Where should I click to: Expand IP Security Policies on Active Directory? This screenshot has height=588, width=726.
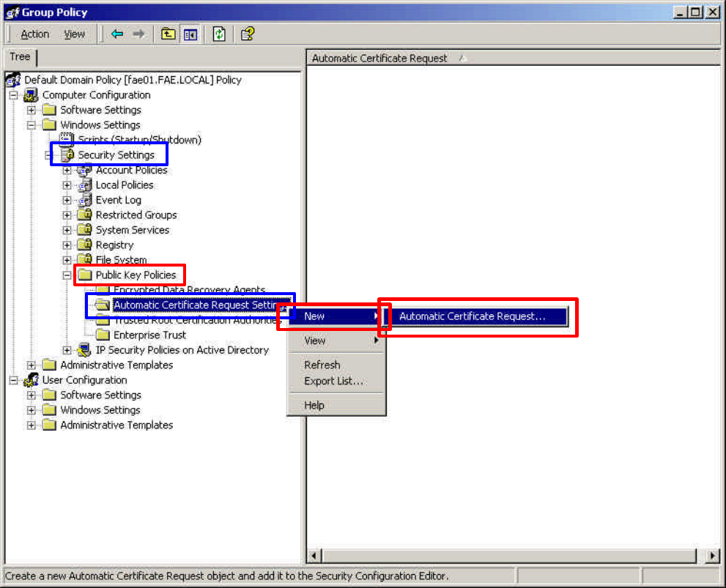[67, 350]
